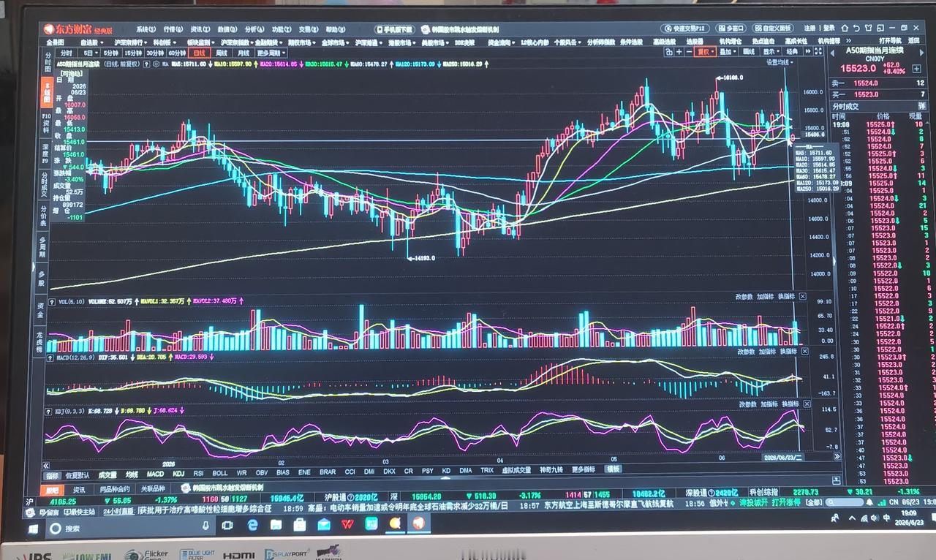Click the undo/back arrow icon in title bar
The width and height of the screenshot is (936, 560).
[856, 29]
